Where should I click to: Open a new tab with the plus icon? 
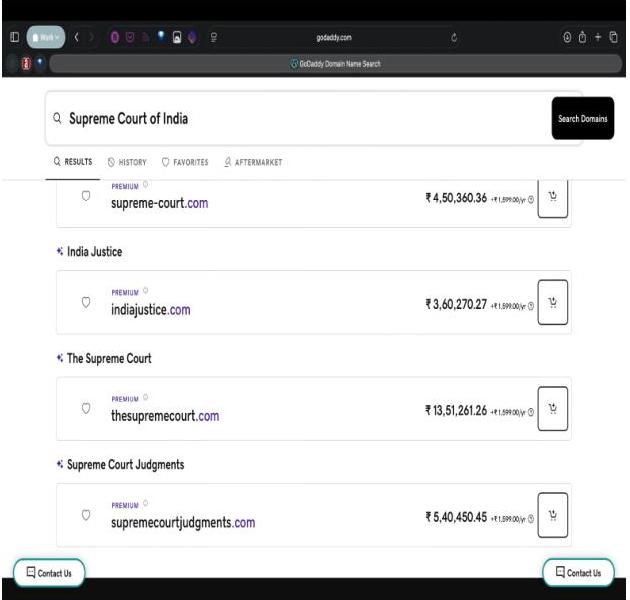[x=598, y=37]
